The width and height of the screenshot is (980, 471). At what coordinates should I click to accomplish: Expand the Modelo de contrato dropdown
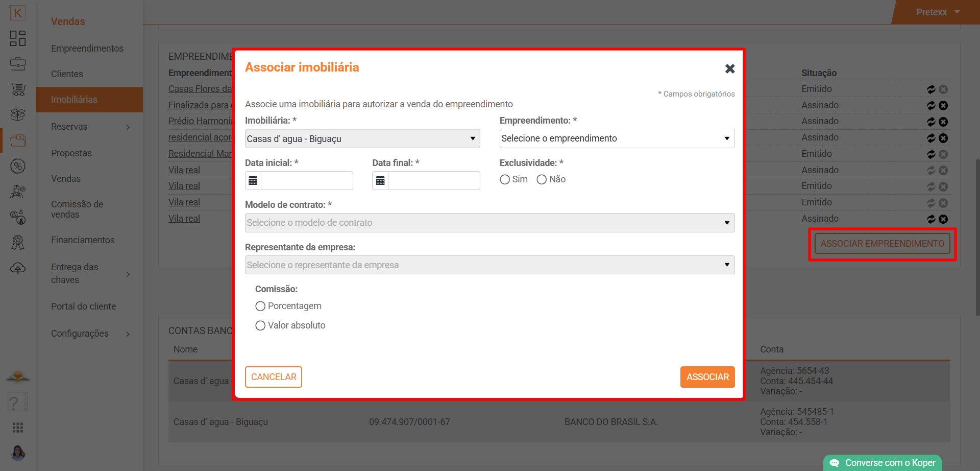(489, 223)
